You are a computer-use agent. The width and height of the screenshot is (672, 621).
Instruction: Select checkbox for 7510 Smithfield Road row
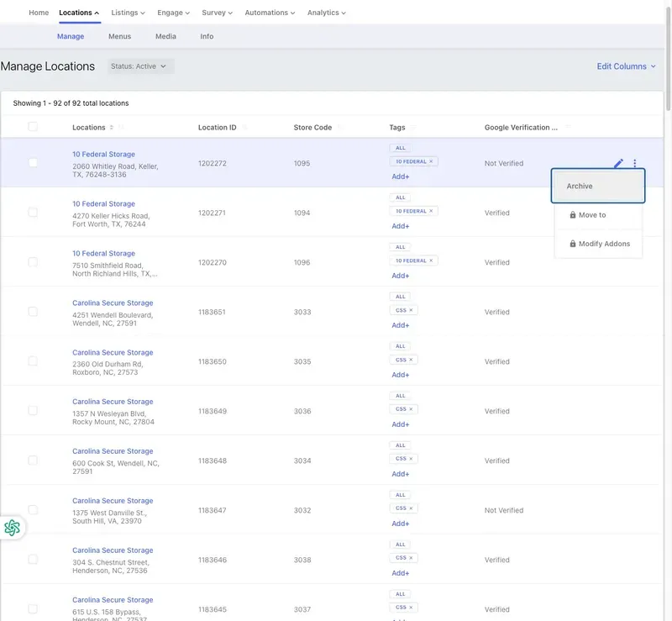pos(33,262)
